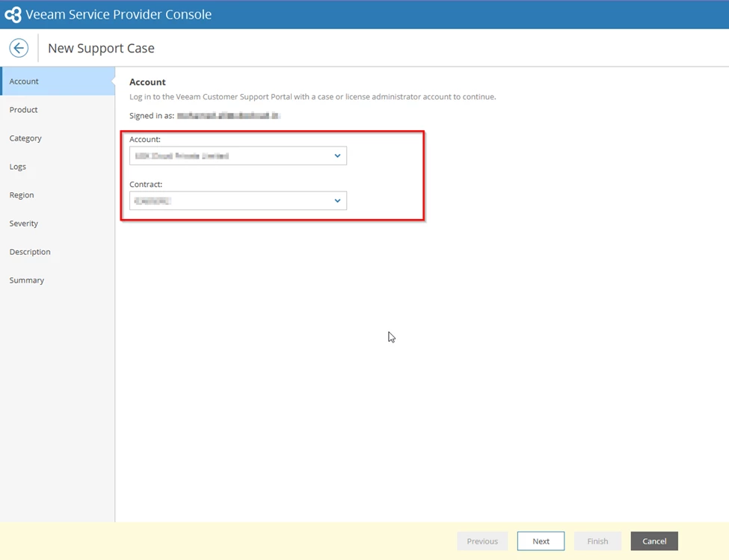Click the Veeam logo icon
This screenshot has width=729, height=560.
[x=13, y=14]
